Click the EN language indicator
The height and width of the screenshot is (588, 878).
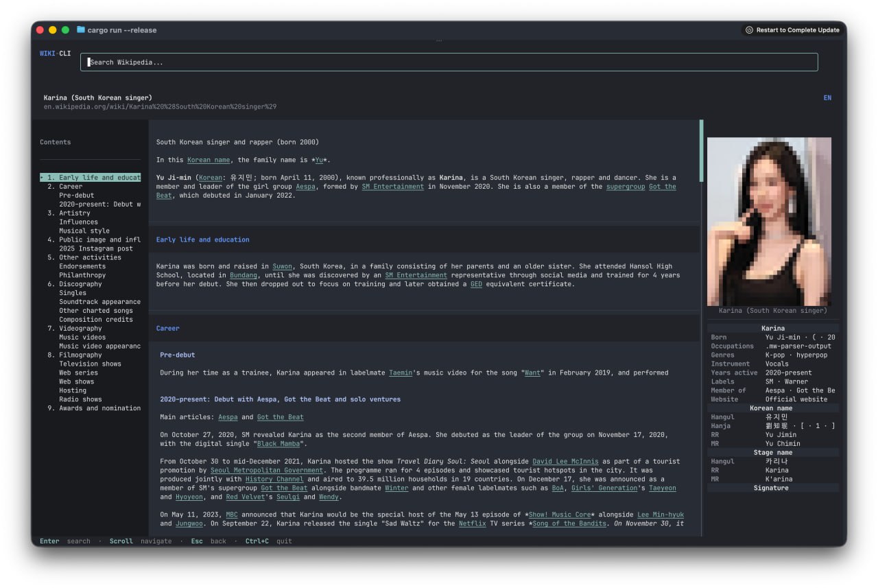[x=827, y=98]
